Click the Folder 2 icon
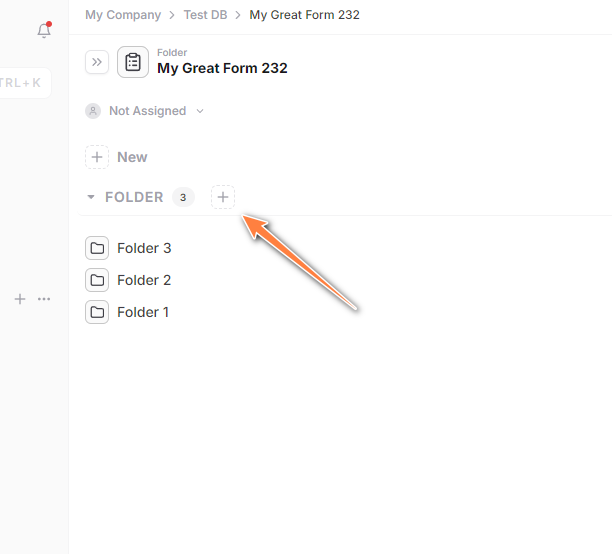The image size is (612, 554). tap(97, 280)
